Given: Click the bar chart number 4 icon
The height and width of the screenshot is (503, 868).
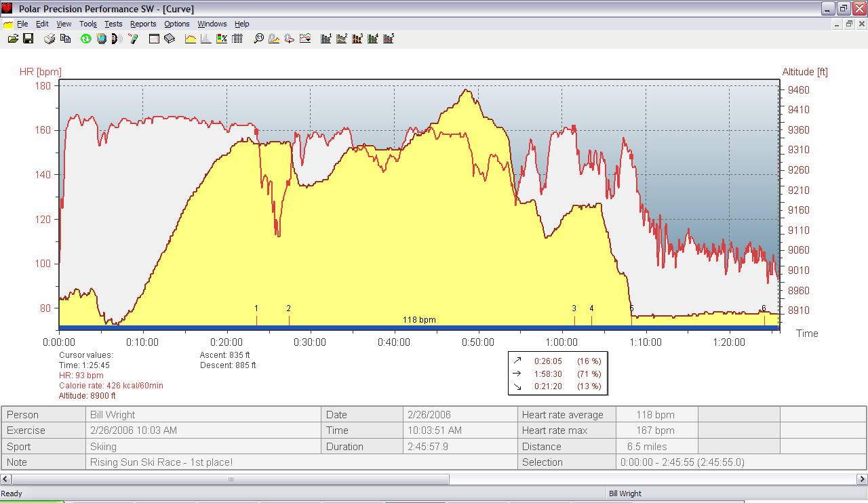Looking at the screenshot, I should coord(373,39).
